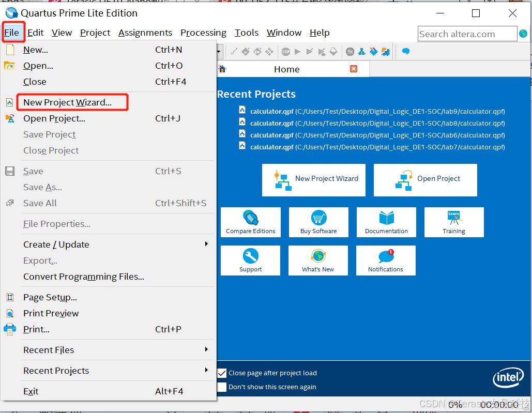Image resolution: width=532 pixels, height=413 pixels.
Task: Click the Intel logo on Home page
Action: (508, 377)
